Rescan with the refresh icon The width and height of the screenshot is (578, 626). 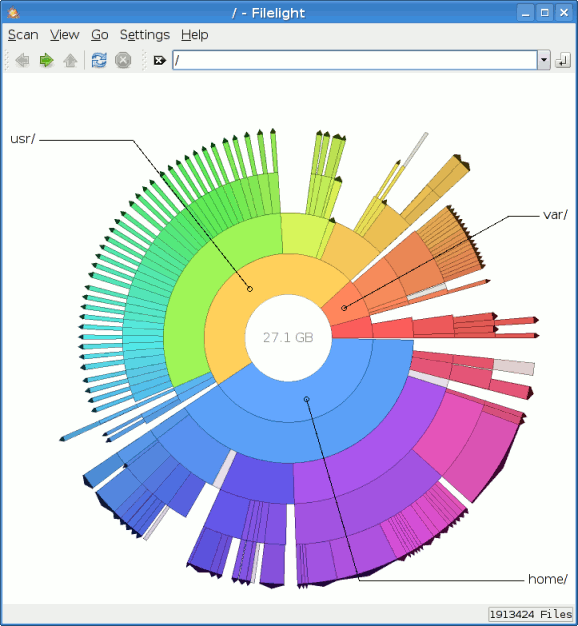click(x=99, y=61)
